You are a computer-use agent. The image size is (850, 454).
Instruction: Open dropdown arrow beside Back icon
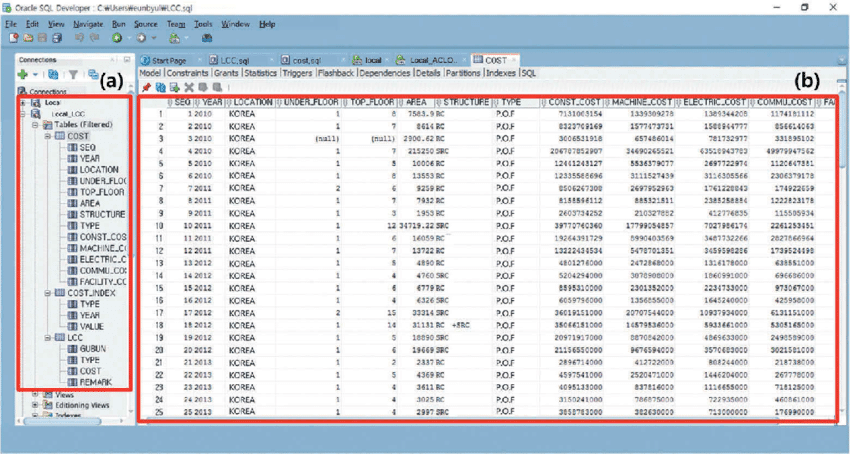[128, 38]
